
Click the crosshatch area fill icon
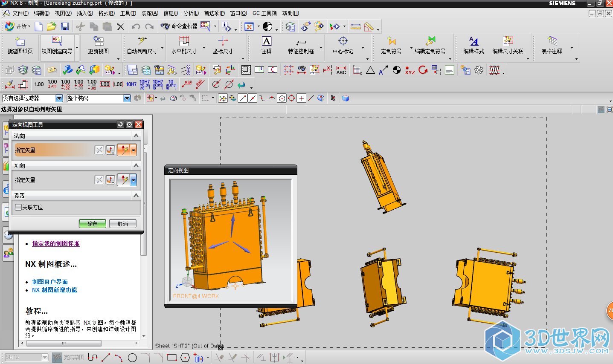246,70
